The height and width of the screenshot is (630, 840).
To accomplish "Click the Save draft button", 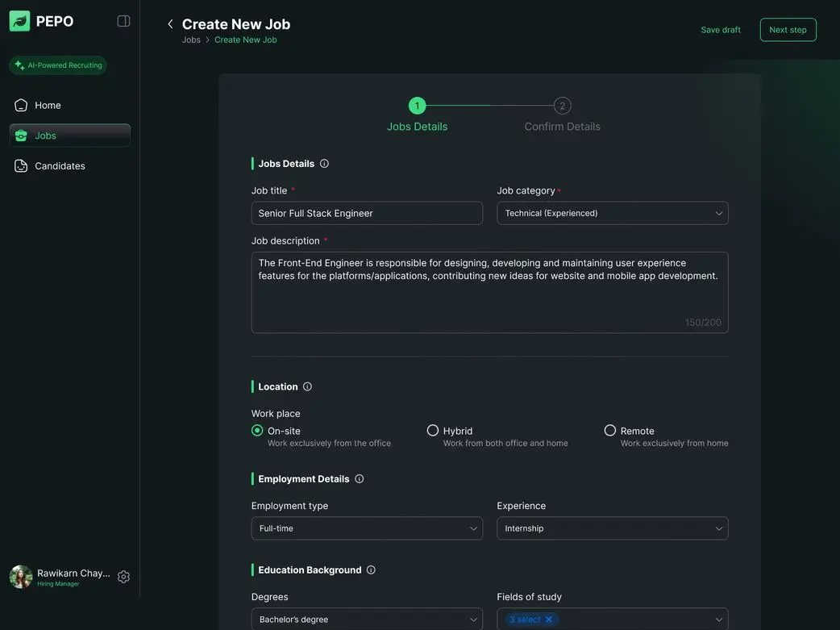I will click(x=721, y=30).
